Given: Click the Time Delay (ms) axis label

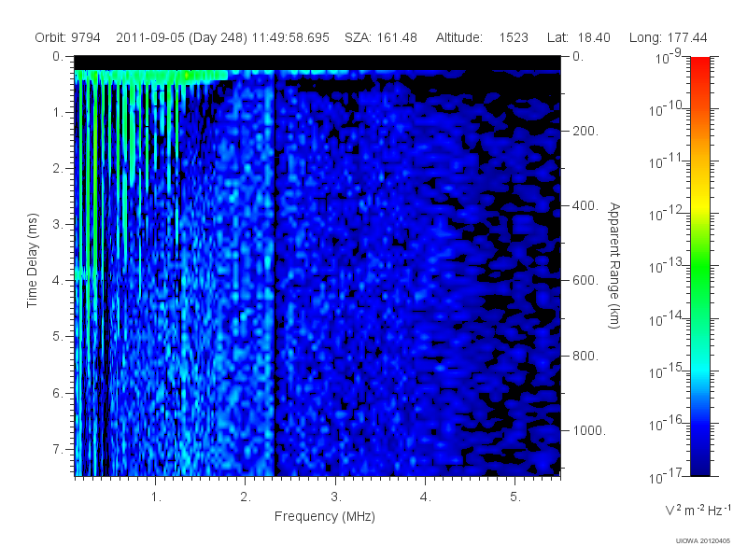Looking at the screenshot, I should click(32, 260).
